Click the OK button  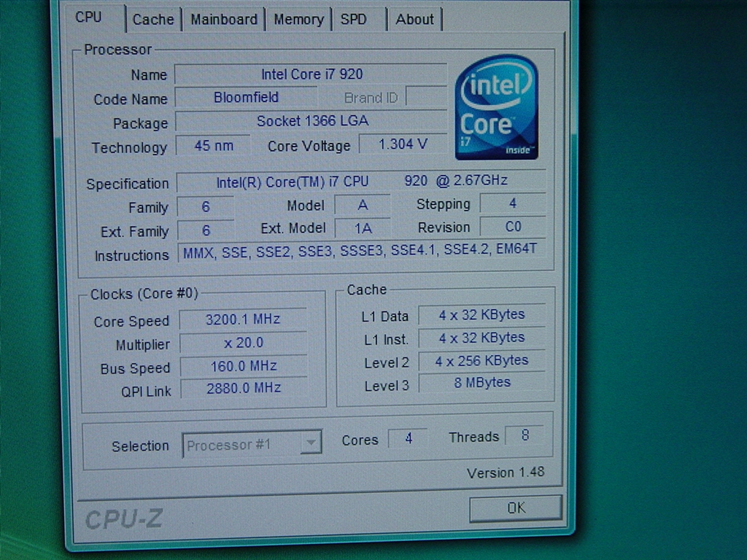[516, 508]
